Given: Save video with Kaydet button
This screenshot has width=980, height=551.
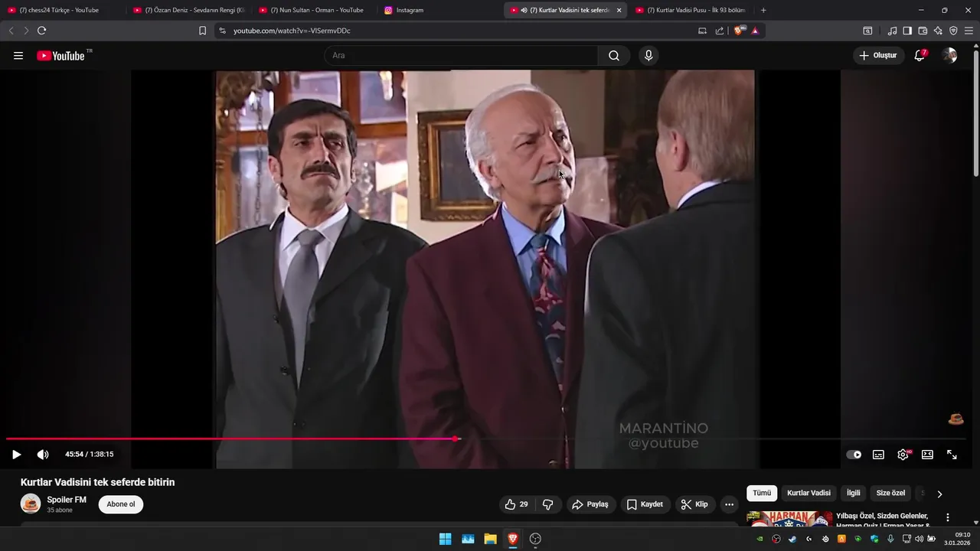Looking at the screenshot, I should 645,504.
